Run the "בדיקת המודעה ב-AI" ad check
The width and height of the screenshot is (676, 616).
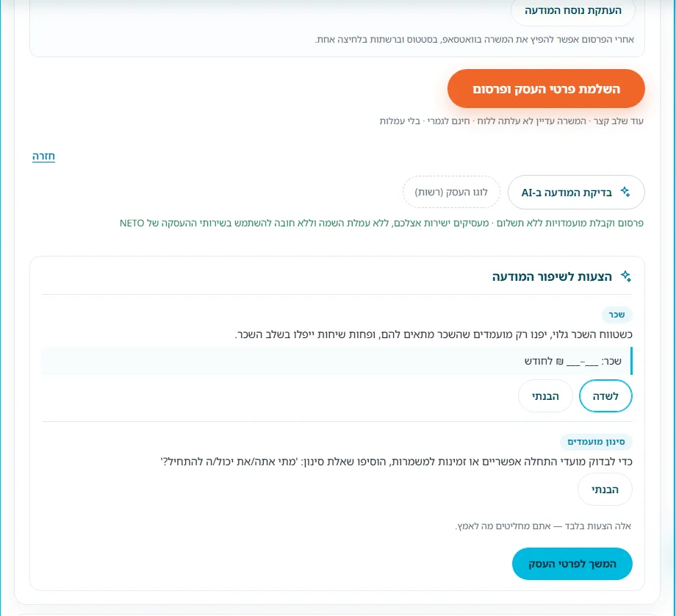coord(576,193)
